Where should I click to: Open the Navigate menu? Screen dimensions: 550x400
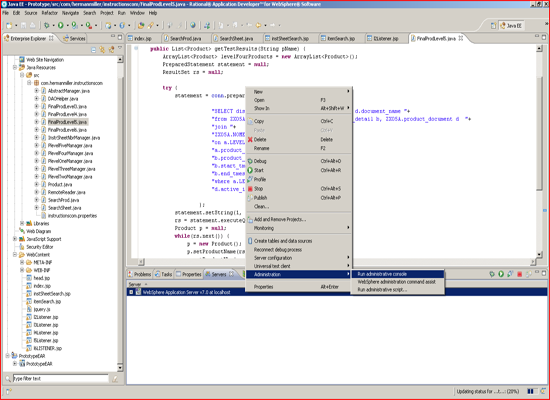(71, 13)
